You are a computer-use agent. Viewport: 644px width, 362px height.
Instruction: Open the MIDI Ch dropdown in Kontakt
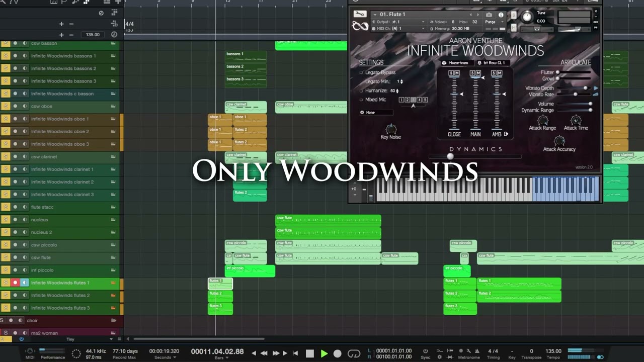(400, 29)
